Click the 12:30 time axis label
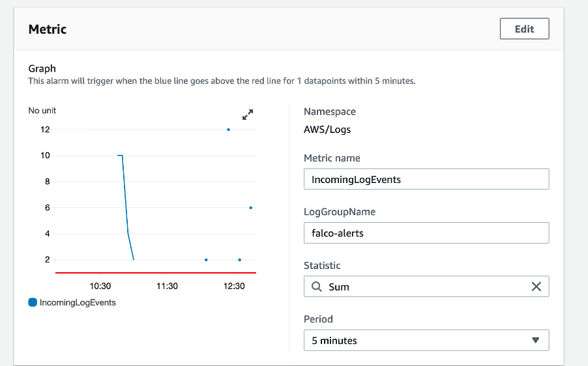This screenshot has height=366, width=588. 234,286
